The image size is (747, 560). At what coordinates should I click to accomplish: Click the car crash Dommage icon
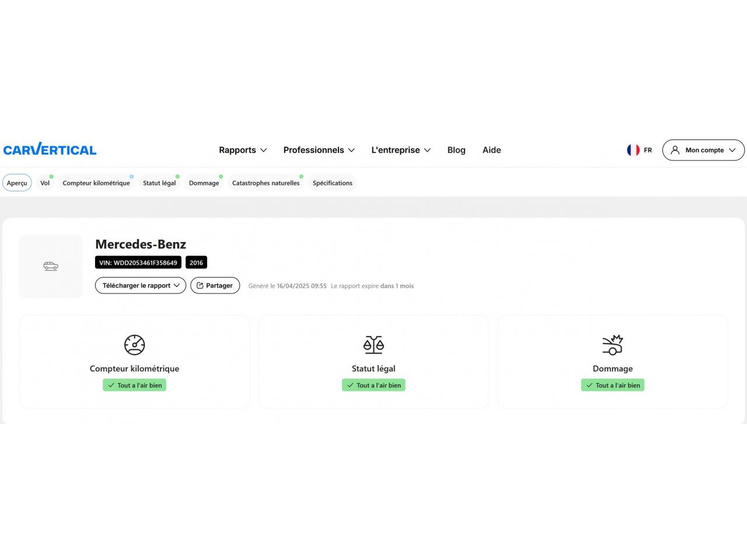[x=612, y=345]
